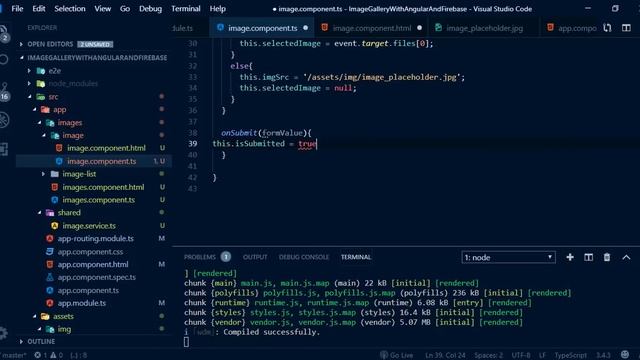Open PROBLEMS panel tab
Image resolution: width=640 pixels, height=360 pixels.
click(x=207, y=257)
